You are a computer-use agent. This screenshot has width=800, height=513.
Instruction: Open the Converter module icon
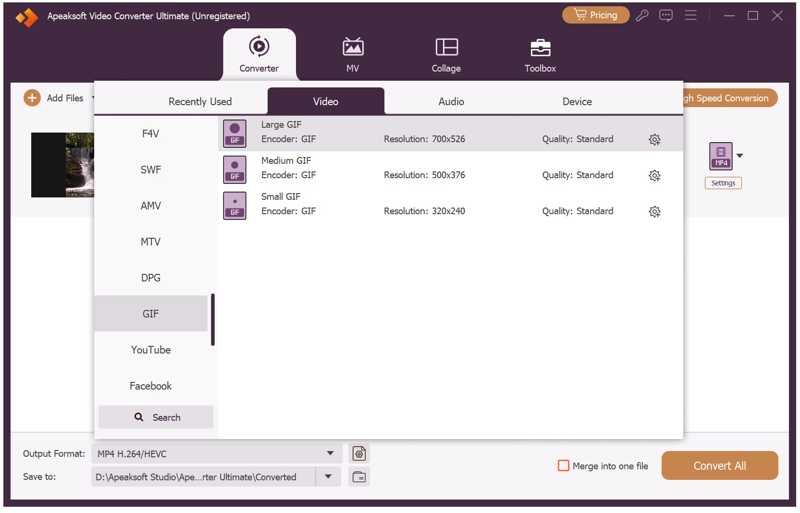click(x=259, y=48)
